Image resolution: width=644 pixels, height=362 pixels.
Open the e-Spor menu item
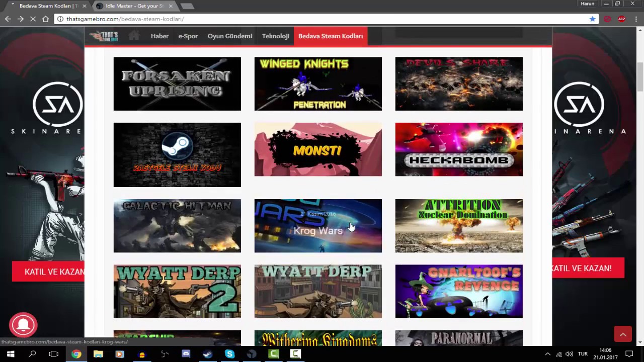click(188, 36)
